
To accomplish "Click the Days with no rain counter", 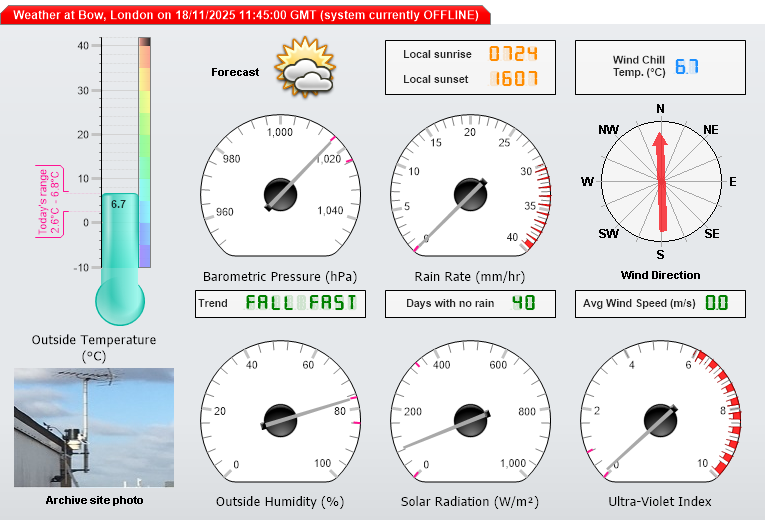I will (523, 303).
